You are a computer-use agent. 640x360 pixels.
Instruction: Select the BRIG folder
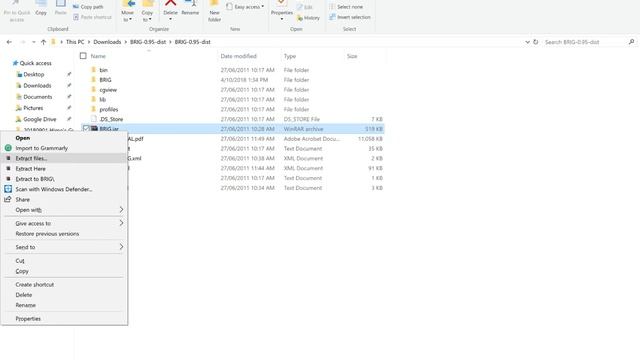105,80
